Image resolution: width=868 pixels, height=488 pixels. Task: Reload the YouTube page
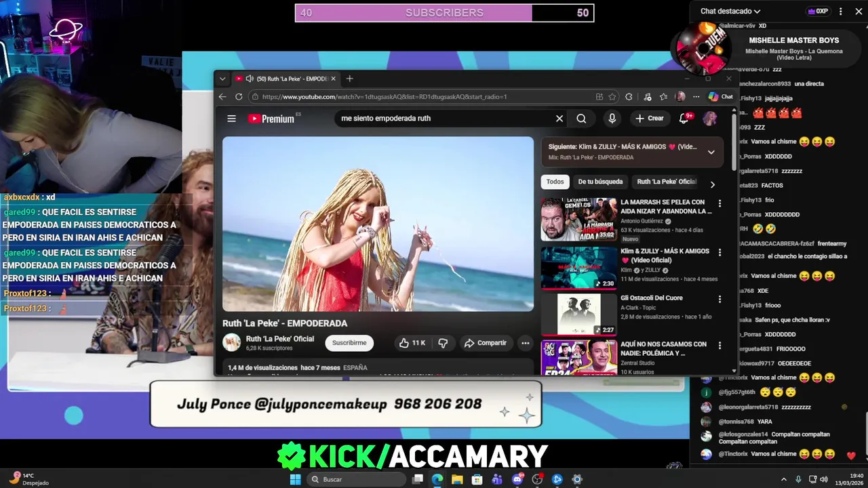(x=239, y=97)
